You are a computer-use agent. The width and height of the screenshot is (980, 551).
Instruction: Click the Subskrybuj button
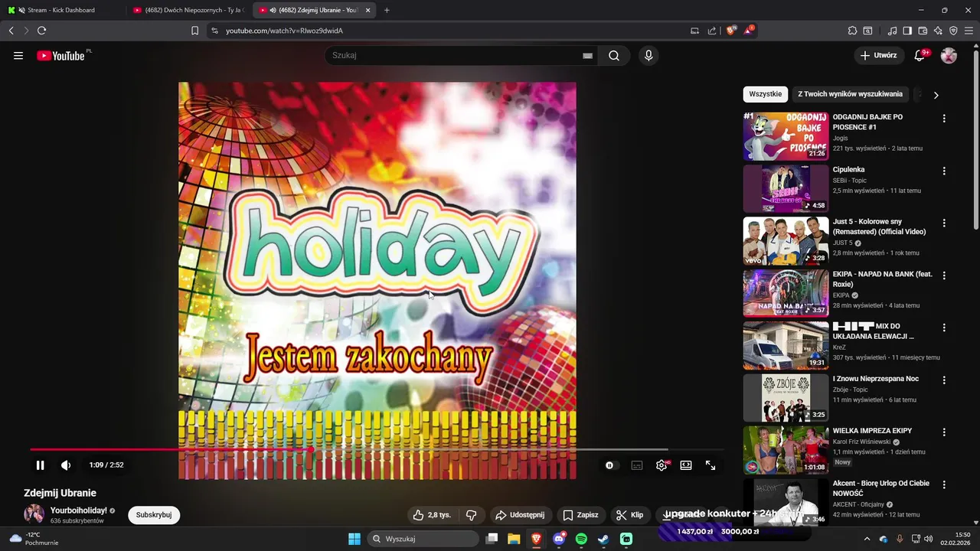154,515
